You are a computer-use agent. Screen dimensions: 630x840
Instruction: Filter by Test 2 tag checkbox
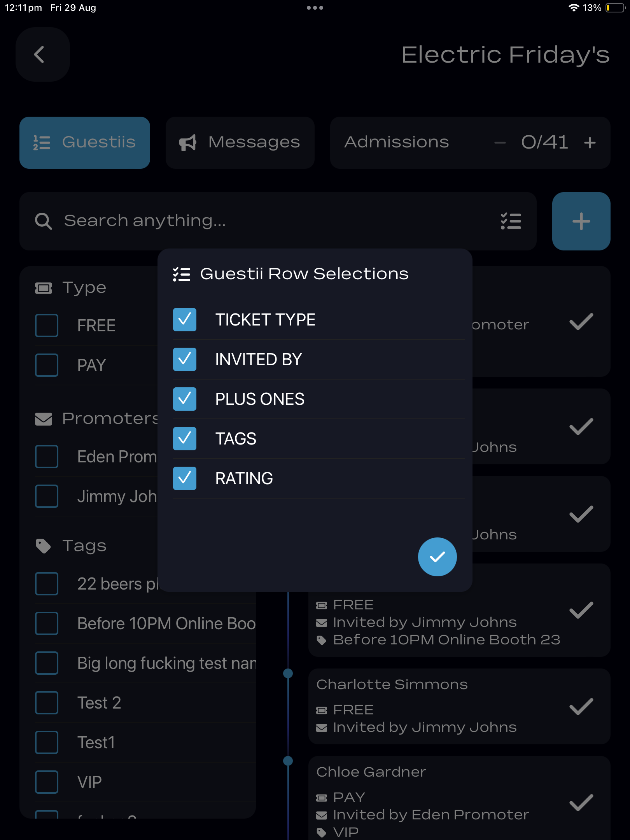[47, 703]
